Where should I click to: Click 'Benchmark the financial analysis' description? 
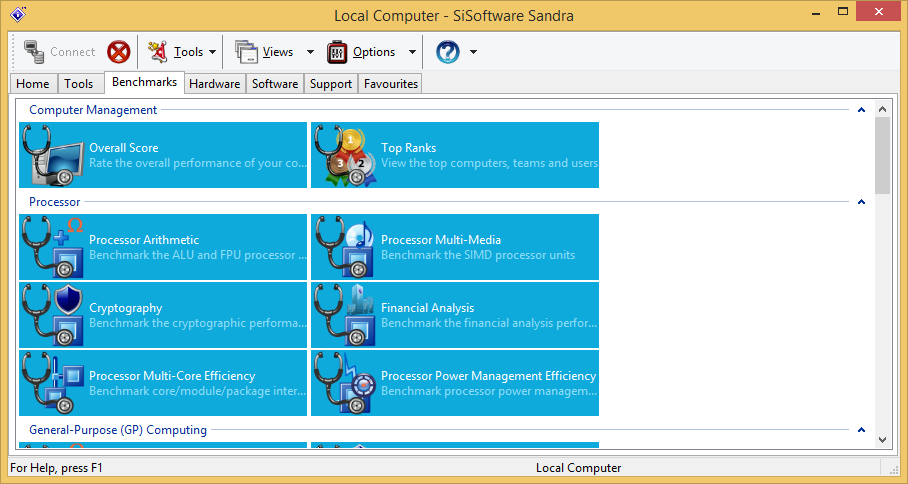(489, 323)
